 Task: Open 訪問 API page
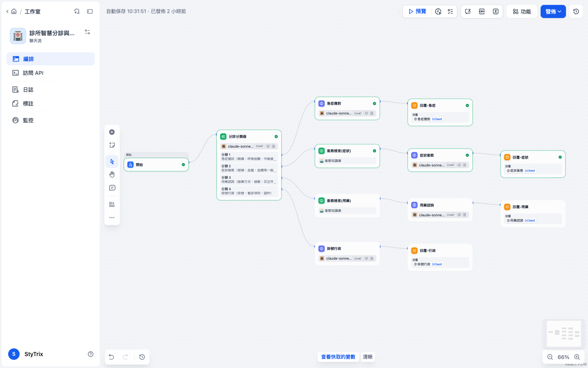51,73
